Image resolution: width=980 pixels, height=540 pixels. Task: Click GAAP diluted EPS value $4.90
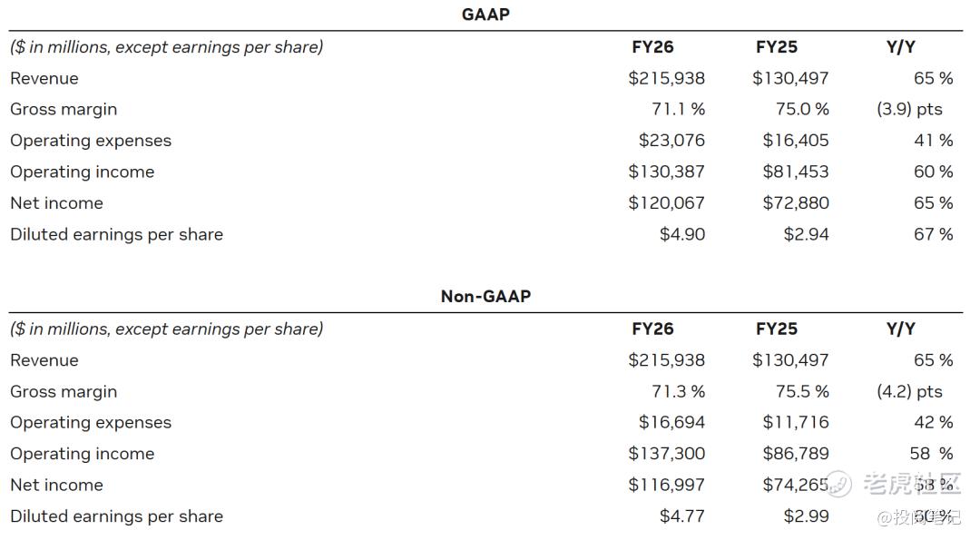point(682,234)
